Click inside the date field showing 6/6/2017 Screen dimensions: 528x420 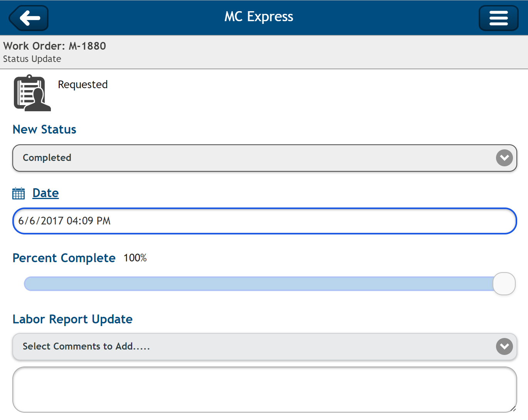click(x=264, y=221)
